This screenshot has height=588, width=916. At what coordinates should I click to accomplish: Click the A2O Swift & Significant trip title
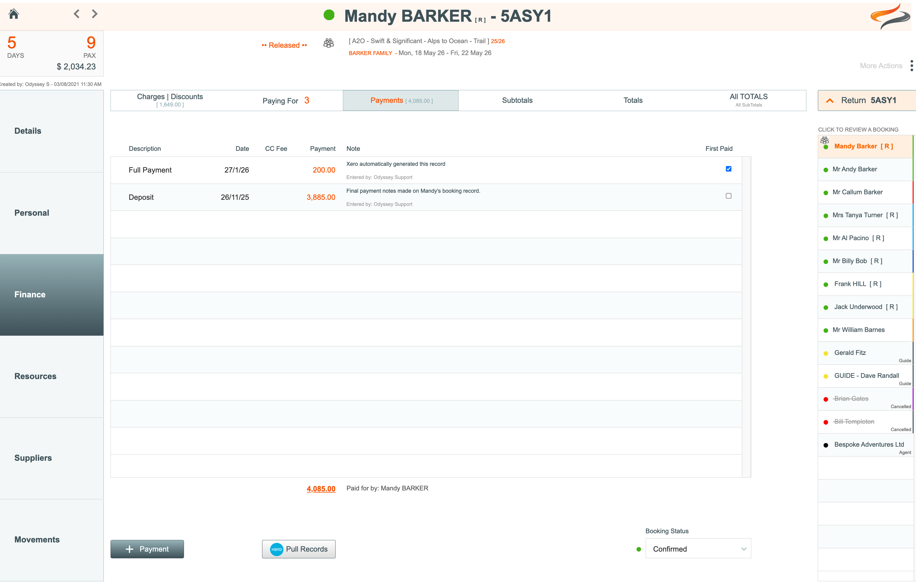pos(419,41)
